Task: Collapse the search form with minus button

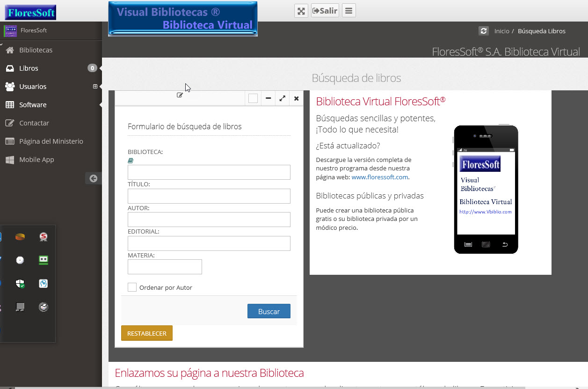Action: (x=268, y=98)
